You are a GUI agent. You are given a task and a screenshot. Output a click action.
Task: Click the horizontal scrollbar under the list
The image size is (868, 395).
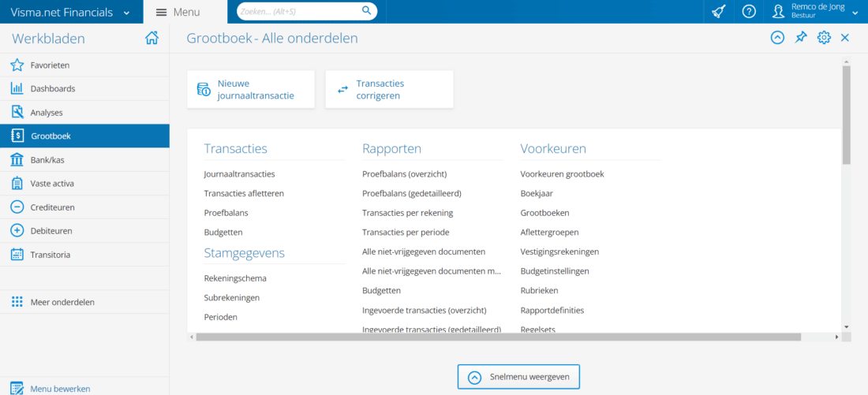[x=497, y=337]
